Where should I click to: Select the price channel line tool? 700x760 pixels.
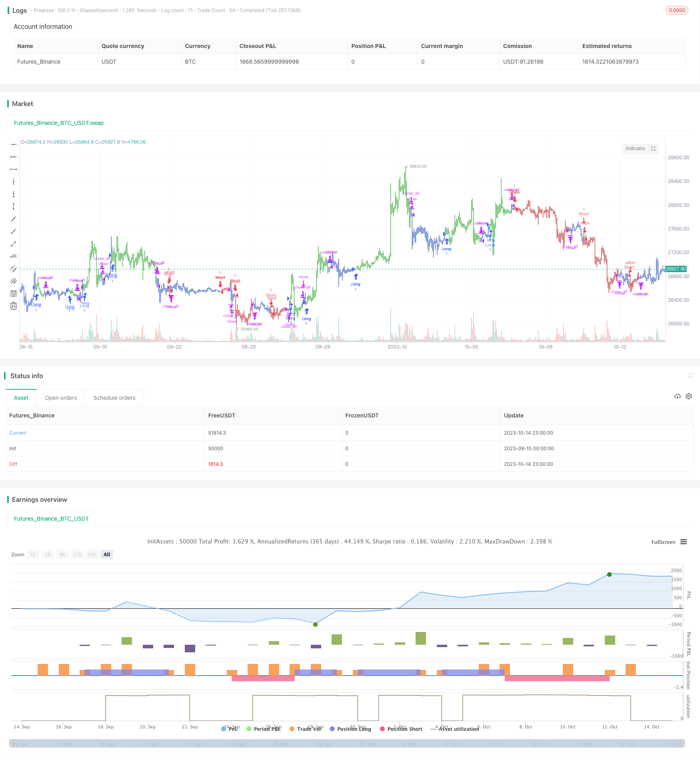pyautogui.click(x=14, y=269)
